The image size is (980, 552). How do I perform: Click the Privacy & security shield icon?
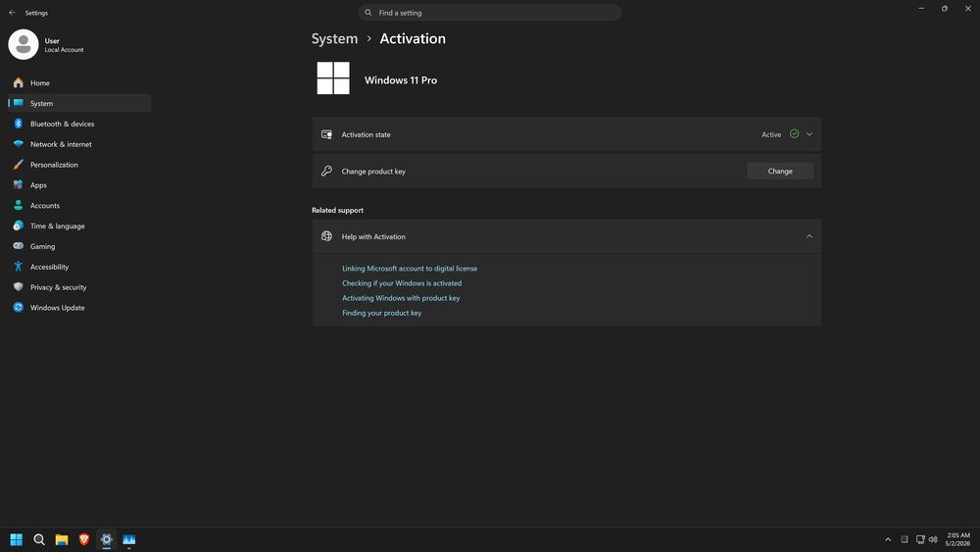coord(18,287)
